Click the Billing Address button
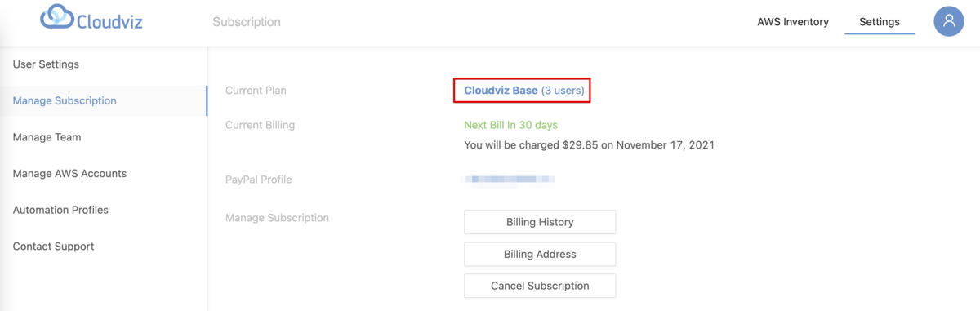 [x=540, y=254]
